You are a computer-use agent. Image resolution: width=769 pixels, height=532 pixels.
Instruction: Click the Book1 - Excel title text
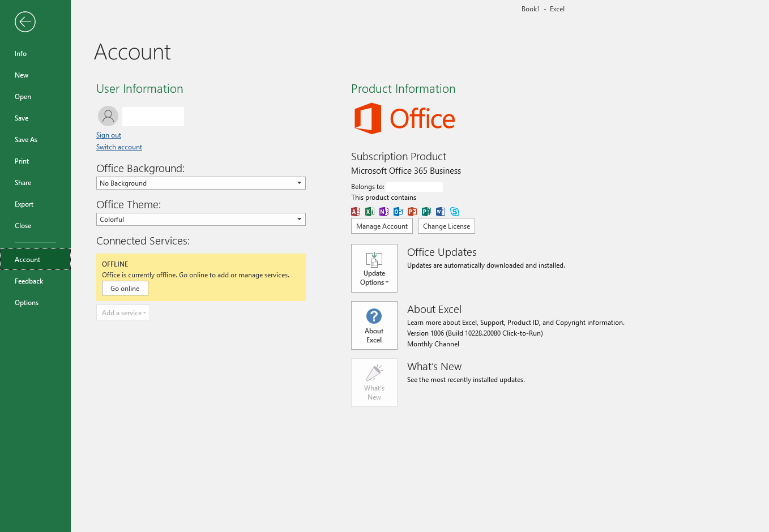coord(543,9)
